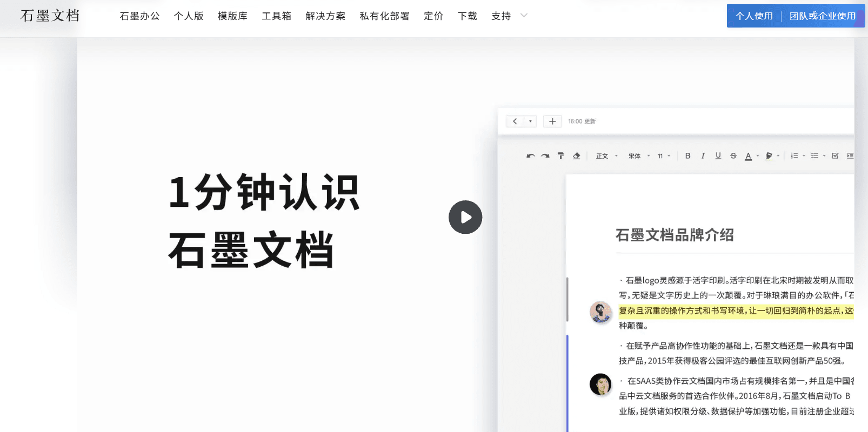
Task: Click the 个人使用 button
Action: (x=754, y=16)
